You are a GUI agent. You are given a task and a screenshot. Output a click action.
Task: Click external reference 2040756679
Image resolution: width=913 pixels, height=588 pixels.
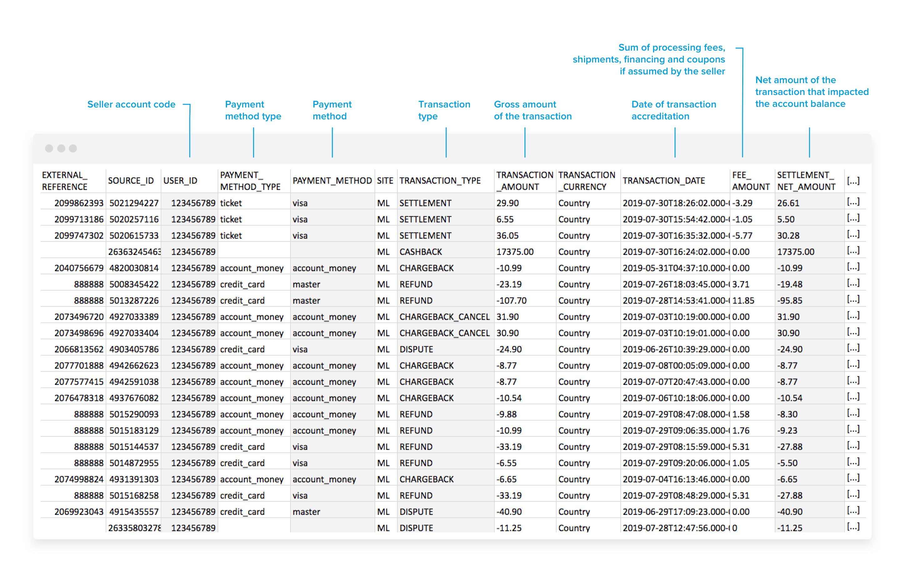point(79,268)
